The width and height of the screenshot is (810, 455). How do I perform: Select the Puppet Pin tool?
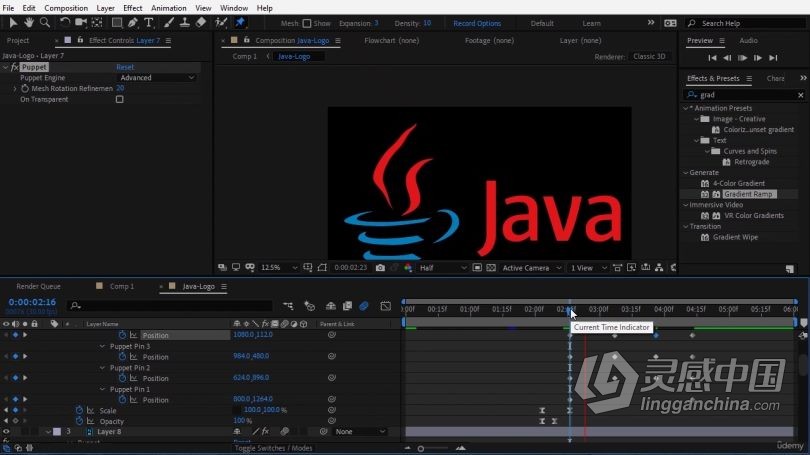pyautogui.click(x=240, y=23)
